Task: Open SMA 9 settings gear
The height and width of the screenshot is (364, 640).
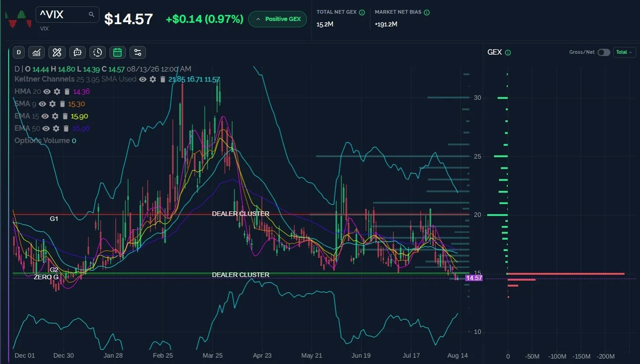Action: point(52,104)
